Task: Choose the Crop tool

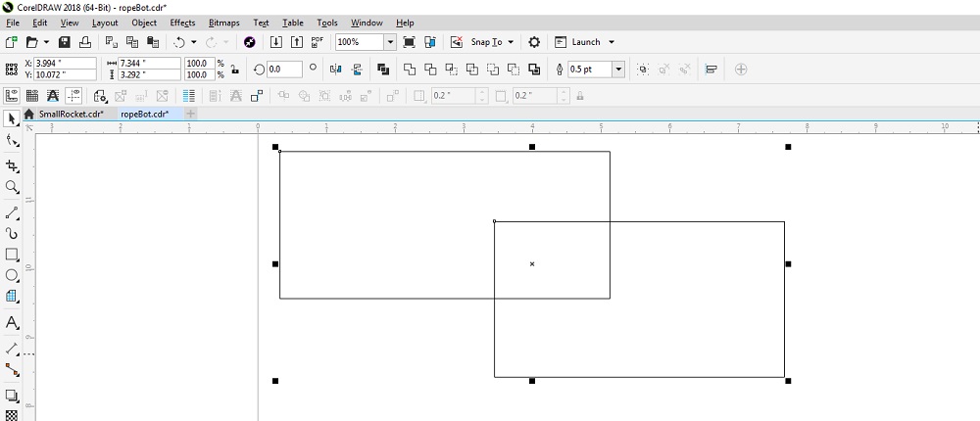Action: (11, 165)
